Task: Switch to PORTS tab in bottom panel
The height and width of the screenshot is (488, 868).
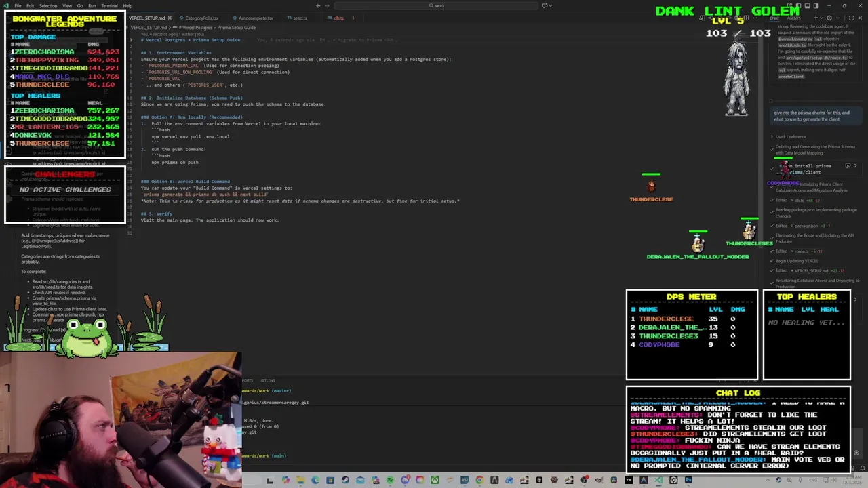Action: 248,380
